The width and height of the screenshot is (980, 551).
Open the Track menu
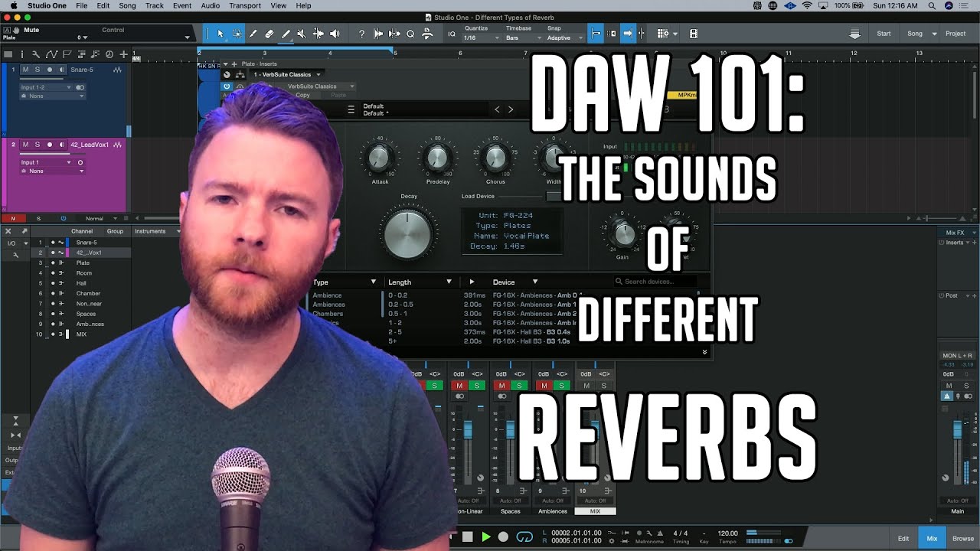155,5
